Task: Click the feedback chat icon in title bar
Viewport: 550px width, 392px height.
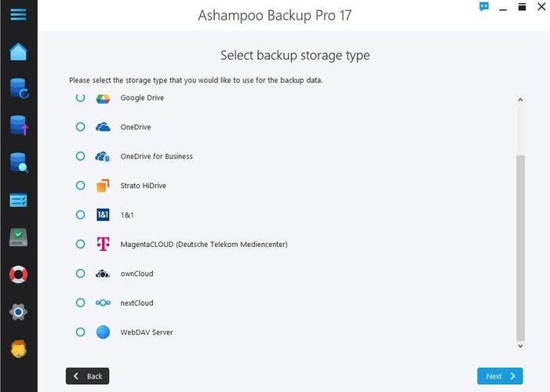Action: point(484,7)
